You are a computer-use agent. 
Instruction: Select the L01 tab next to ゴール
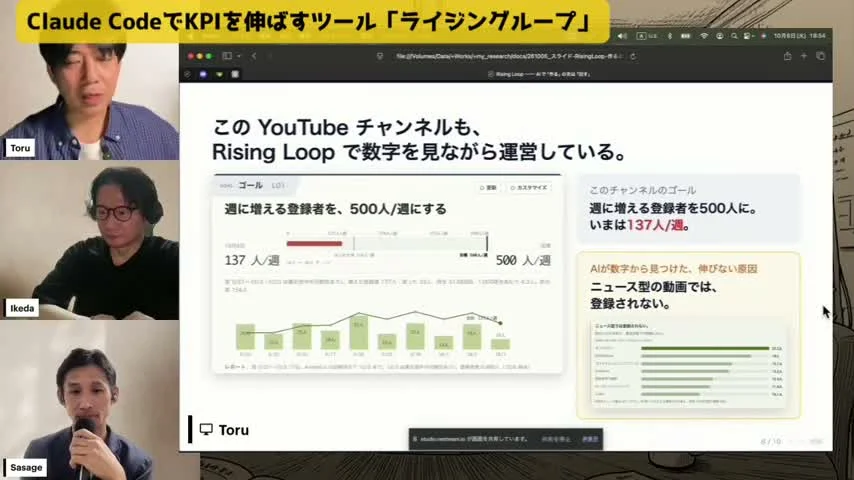pyautogui.click(x=278, y=186)
